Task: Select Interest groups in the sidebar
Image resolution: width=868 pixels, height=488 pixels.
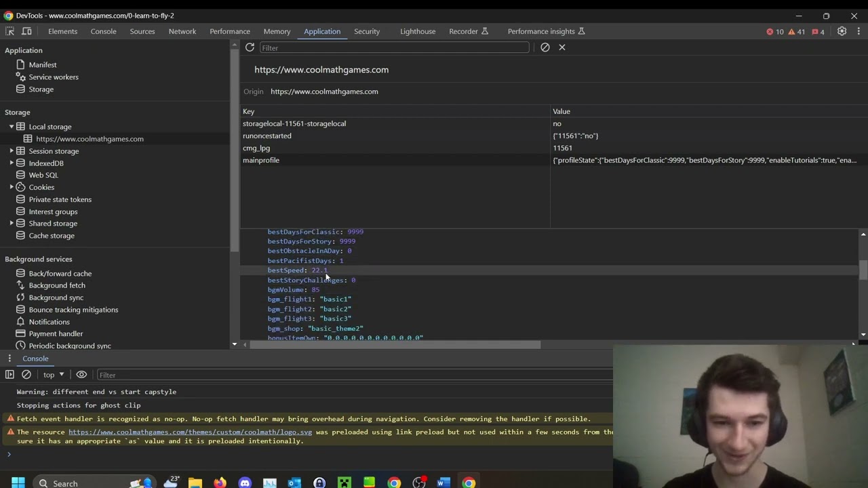Action: (x=53, y=211)
